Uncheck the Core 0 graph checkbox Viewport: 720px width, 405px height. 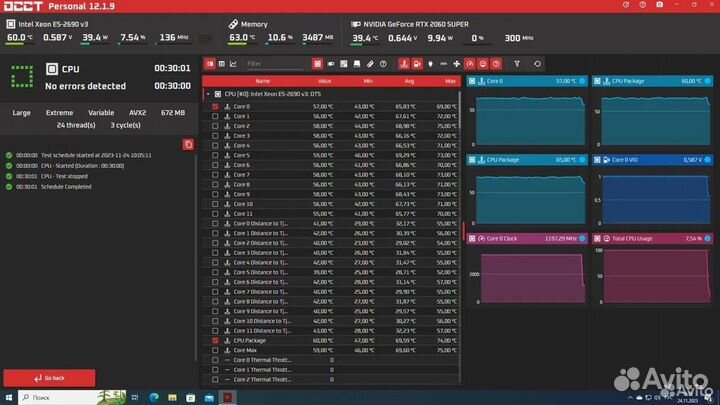(x=215, y=107)
